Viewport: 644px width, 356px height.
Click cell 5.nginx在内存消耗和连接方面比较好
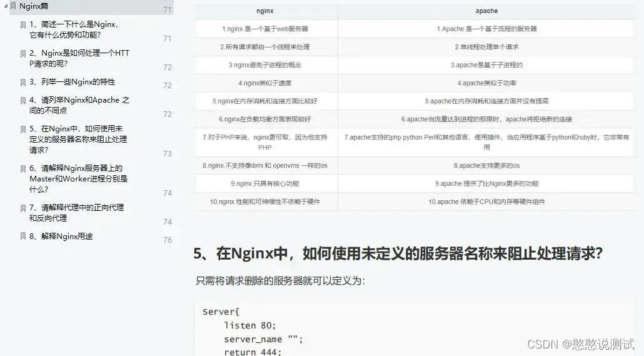pyautogui.click(x=265, y=101)
